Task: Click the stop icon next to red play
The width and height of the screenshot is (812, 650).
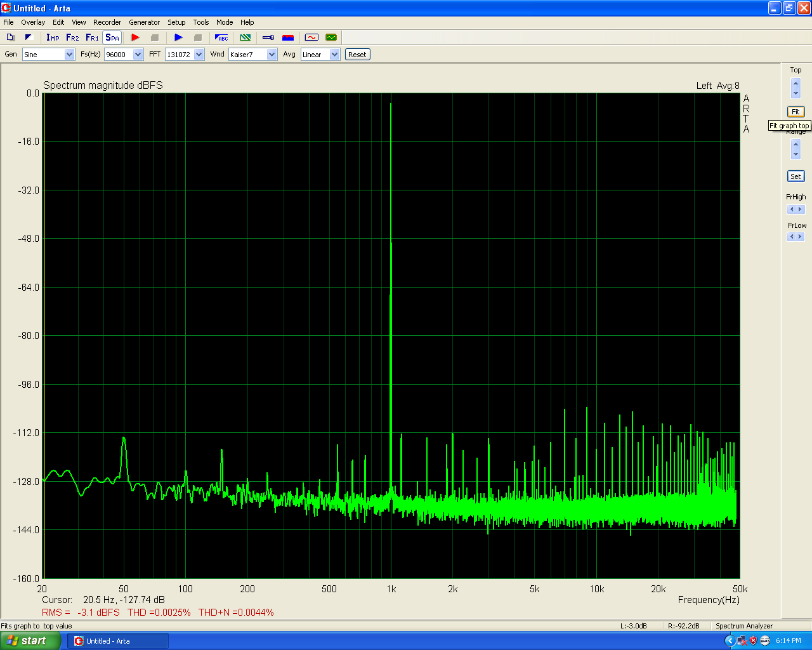Action: (x=154, y=37)
